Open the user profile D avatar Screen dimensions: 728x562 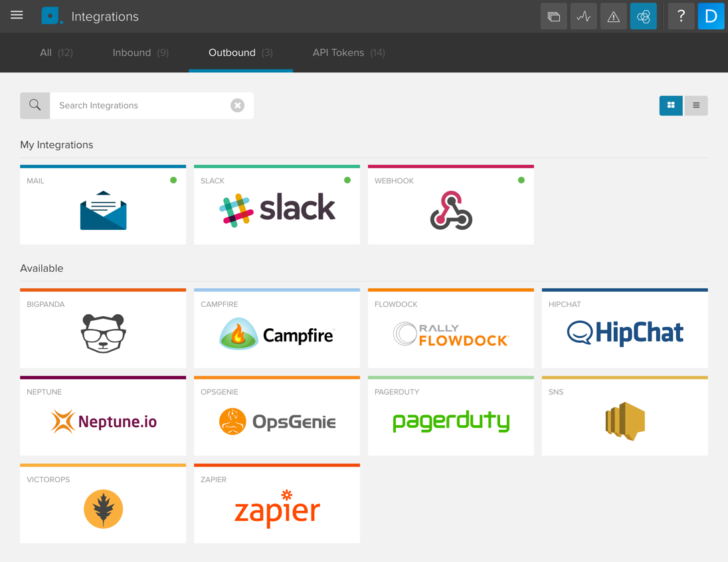(x=711, y=17)
